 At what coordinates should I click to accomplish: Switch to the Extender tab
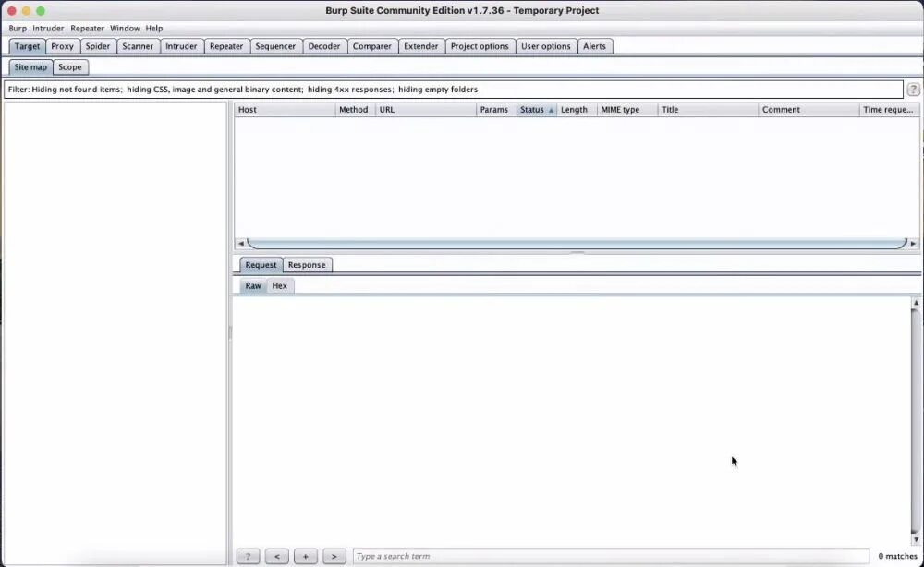tap(420, 46)
